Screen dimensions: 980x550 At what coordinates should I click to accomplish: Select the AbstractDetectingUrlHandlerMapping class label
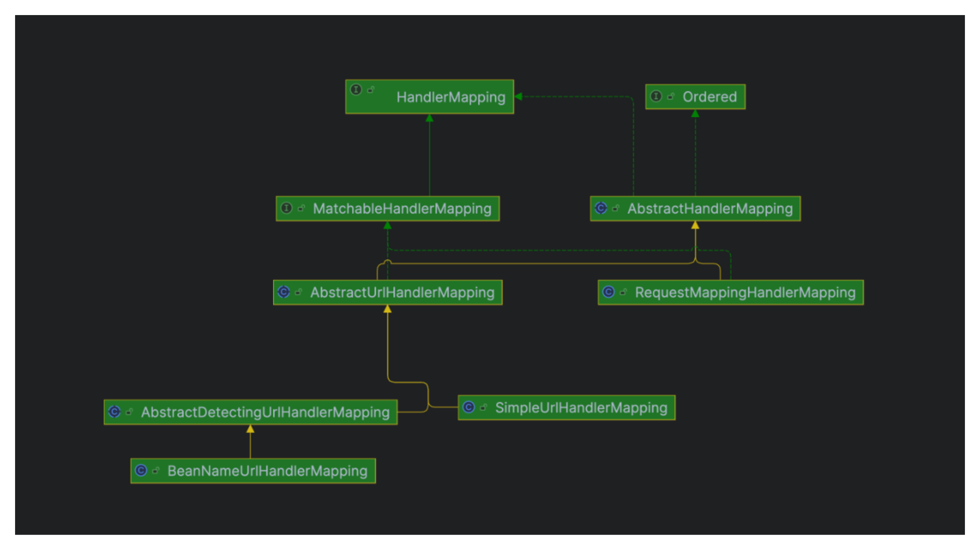click(265, 412)
